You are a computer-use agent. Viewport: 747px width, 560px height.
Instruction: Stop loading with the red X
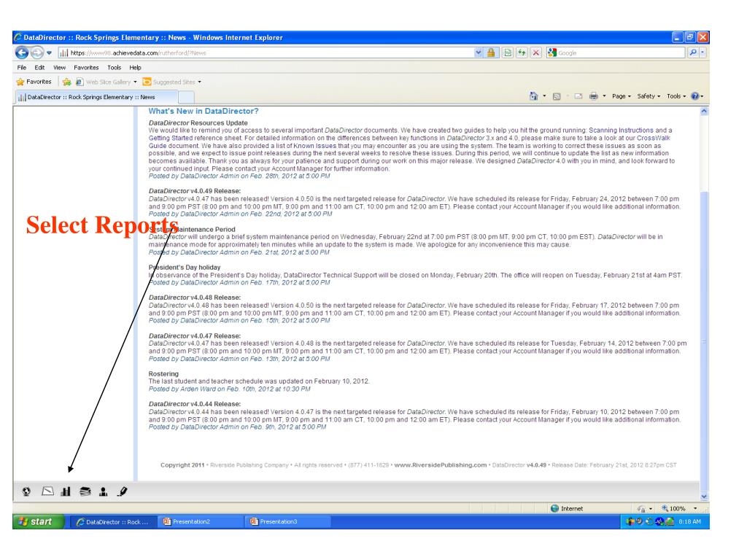(x=536, y=52)
